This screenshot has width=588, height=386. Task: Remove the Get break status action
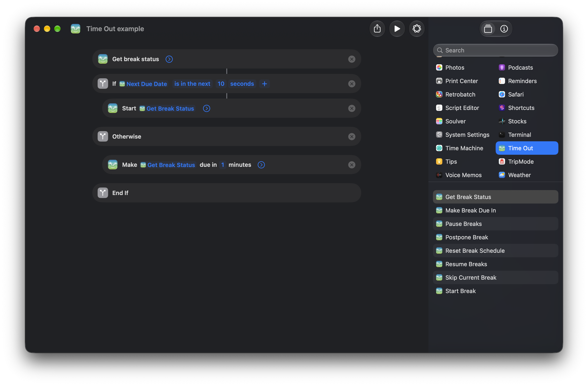(351, 59)
